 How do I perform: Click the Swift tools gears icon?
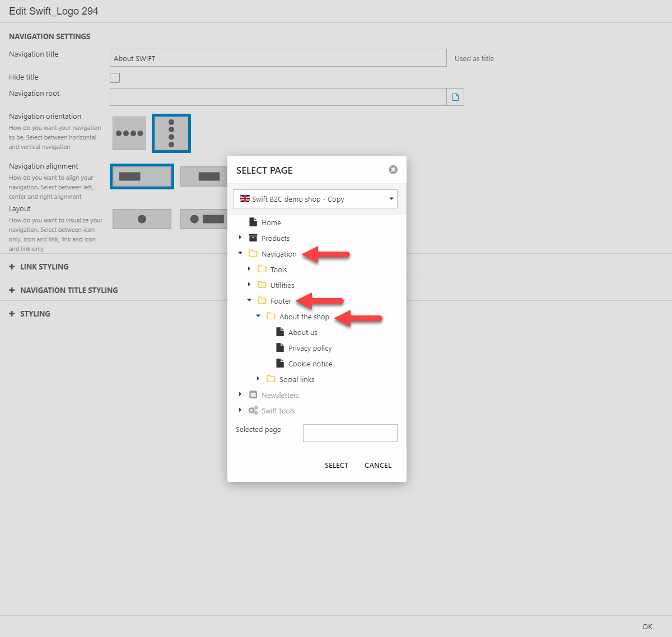[253, 411]
